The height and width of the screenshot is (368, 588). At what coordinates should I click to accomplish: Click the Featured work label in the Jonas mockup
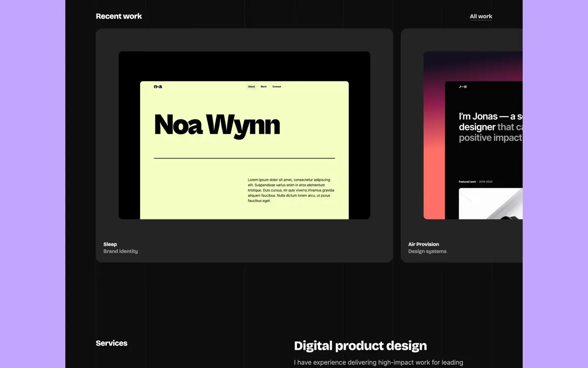[466, 181]
